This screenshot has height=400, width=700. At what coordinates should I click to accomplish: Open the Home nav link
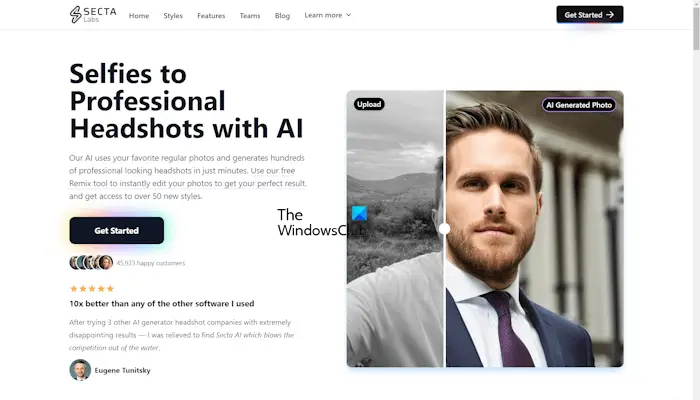139,16
